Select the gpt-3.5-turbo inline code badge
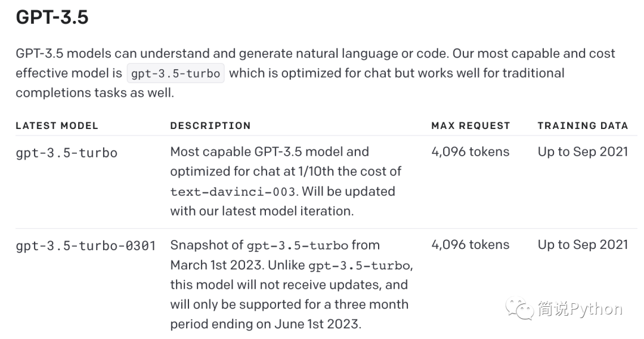This screenshot has width=644, height=339. (175, 73)
